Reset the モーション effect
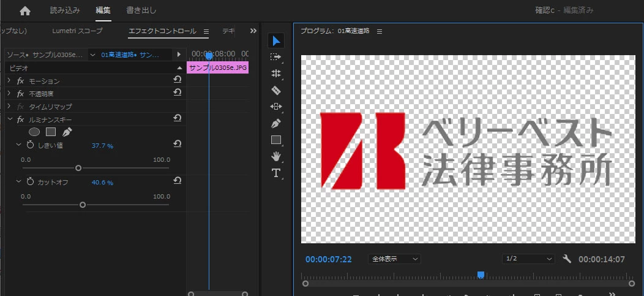The height and width of the screenshot is (296, 644). (x=178, y=80)
